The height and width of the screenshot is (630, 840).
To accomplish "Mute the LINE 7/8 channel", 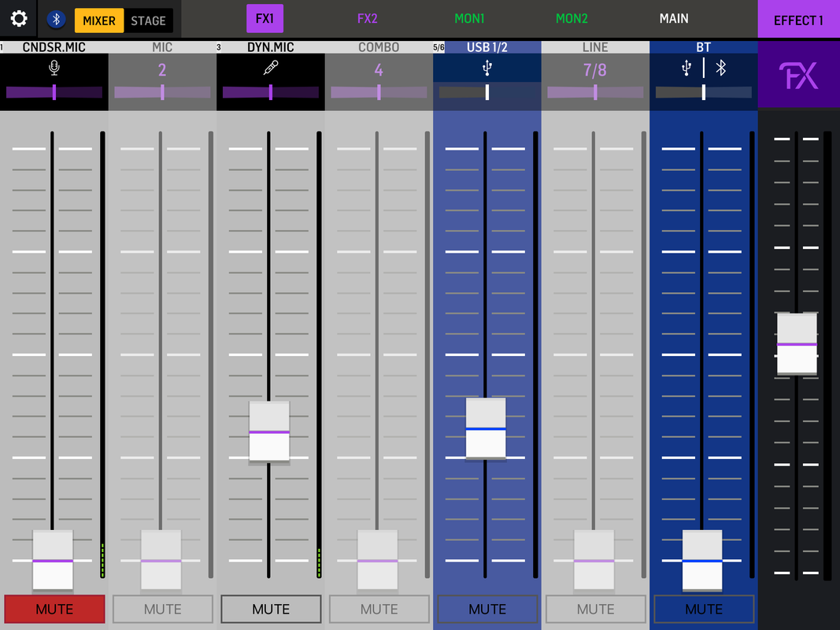I will [x=595, y=609].
